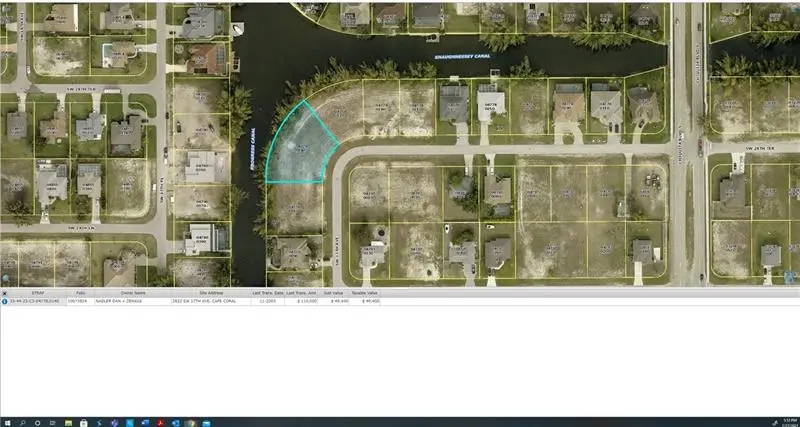
Task: Launch Cortana from the taskbar
Action: [37, 423]
